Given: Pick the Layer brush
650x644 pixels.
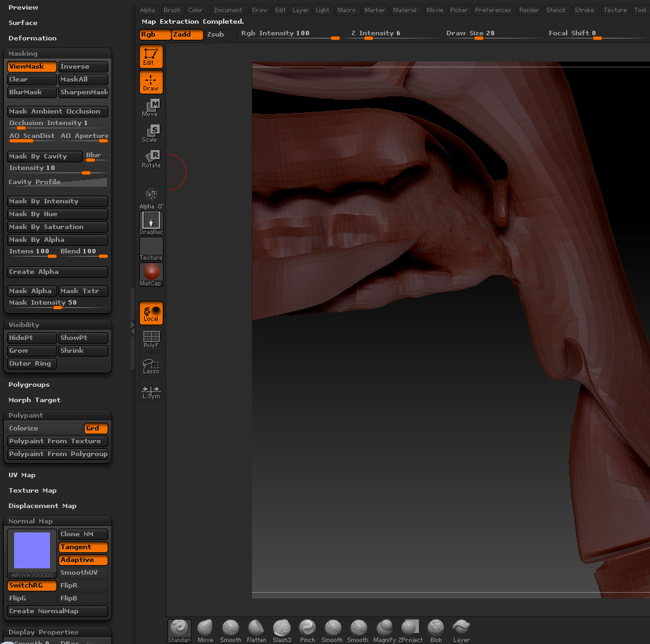Looking at the screenshot, I should point(462,631).
